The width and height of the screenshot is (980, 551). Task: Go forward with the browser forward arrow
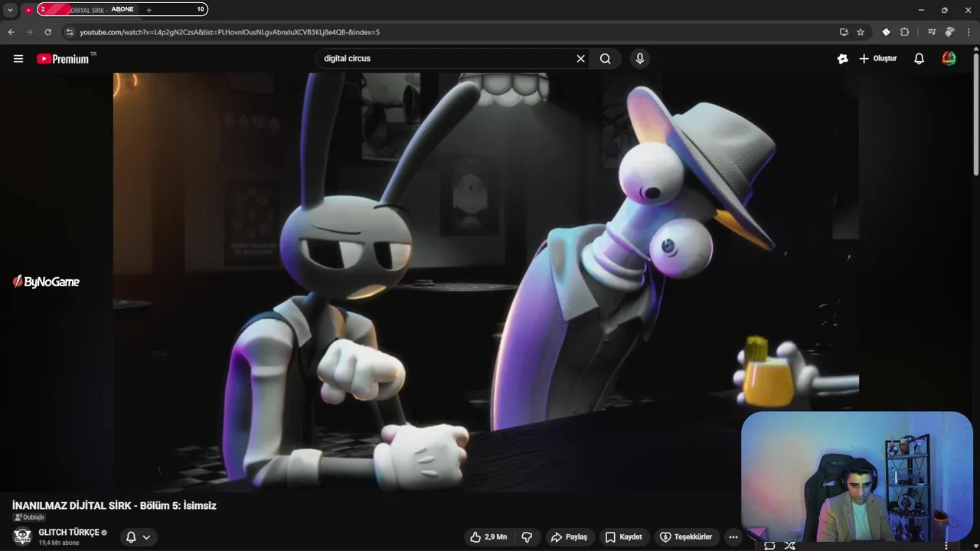(x=29, y=32)
